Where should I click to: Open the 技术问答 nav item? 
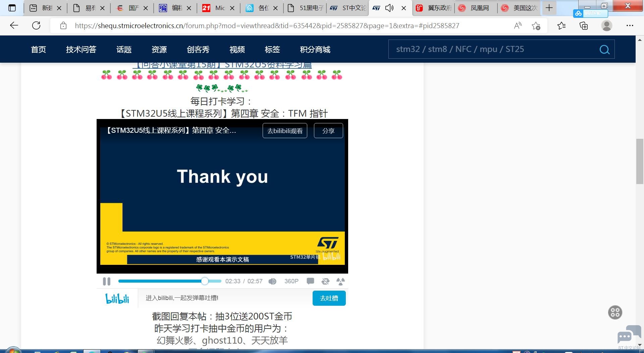(x=81, y=50)
